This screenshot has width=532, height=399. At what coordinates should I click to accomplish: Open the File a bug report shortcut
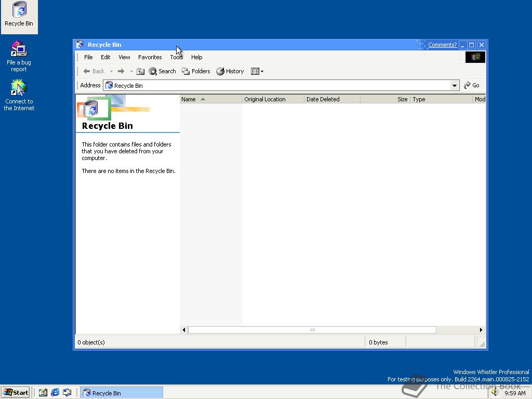[x=19, y=56]
